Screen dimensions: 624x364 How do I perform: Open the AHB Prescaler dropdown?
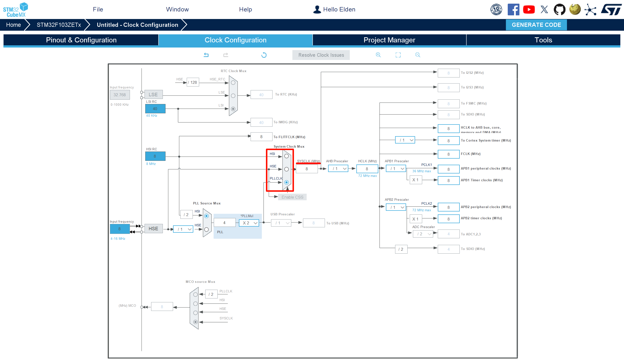click(338, 169)
